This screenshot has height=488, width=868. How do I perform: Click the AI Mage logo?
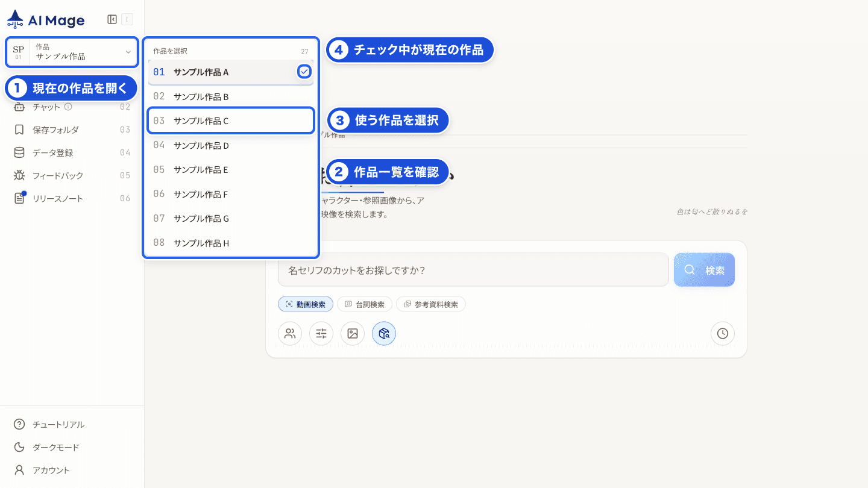[46, 20]
